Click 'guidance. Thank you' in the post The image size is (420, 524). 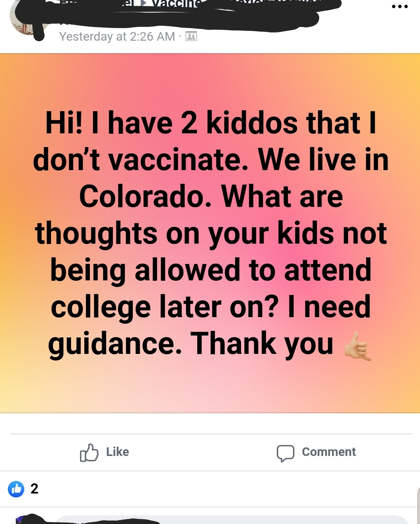(x=191, y=344)
